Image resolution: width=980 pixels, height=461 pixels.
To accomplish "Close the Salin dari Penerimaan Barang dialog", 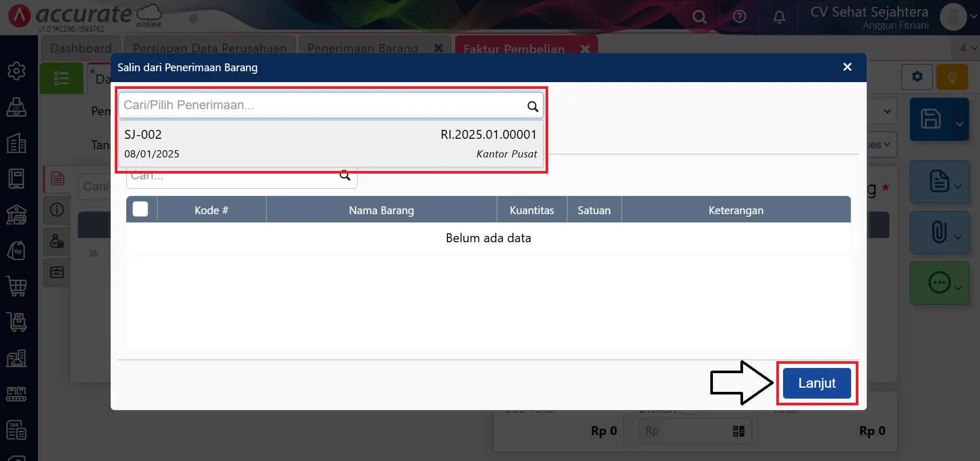I will (847, 67).
